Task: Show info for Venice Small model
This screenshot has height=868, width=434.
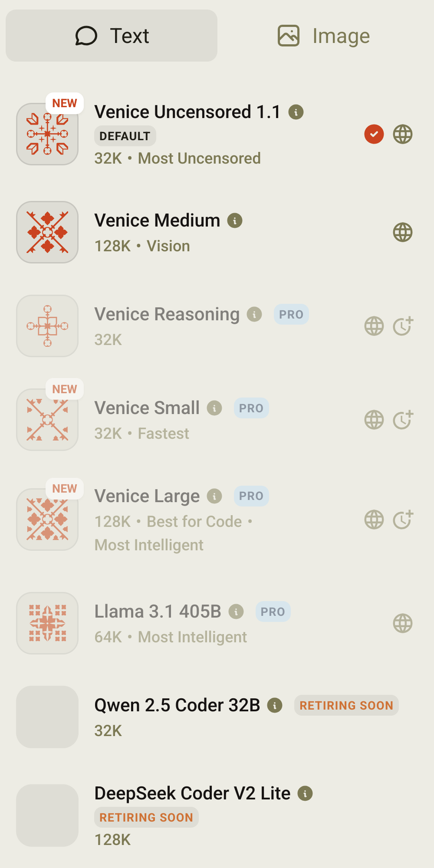Action: 214,408
